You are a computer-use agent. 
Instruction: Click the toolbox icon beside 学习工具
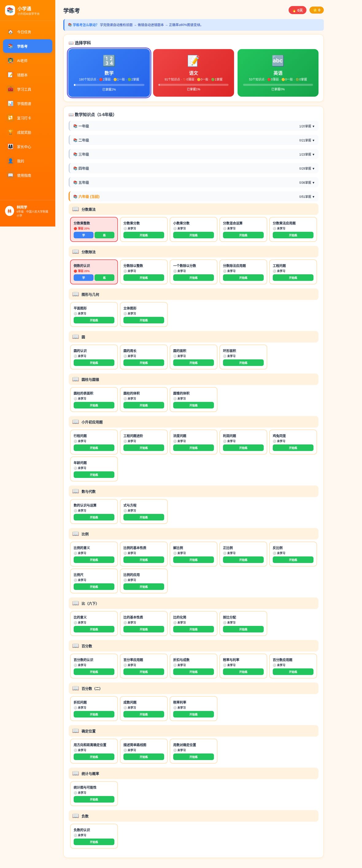pyautogui.click(x=10, y=89)
